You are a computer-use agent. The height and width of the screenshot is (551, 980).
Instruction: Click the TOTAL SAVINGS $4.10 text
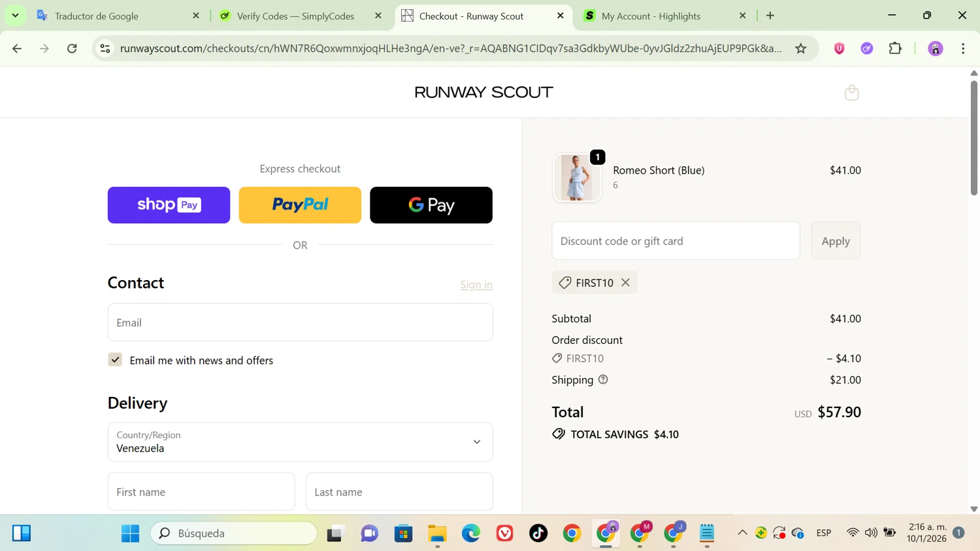pyautogui.click(x=625, y=434)
